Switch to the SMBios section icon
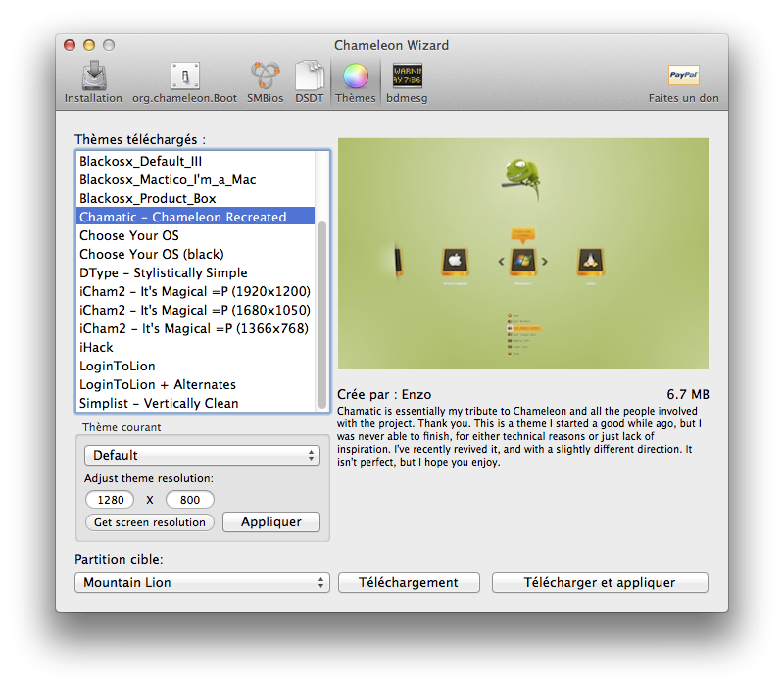 tap(265, 76)
